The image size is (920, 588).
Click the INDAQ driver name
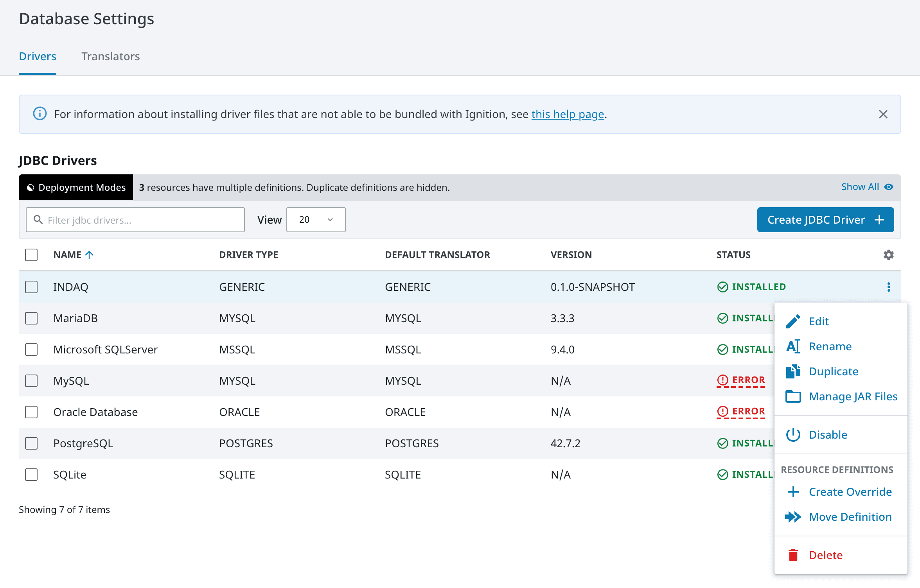[71, 287]
